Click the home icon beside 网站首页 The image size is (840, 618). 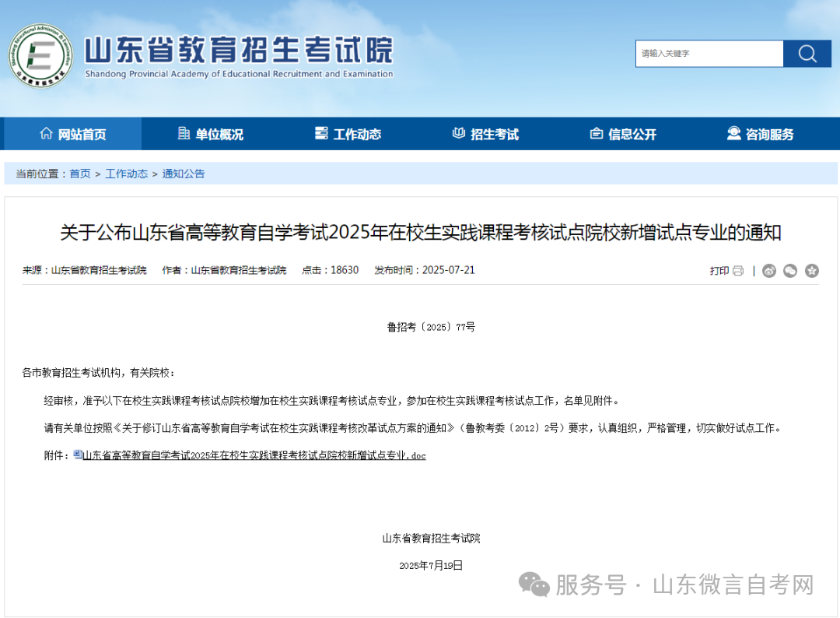(x=46, y=134)
